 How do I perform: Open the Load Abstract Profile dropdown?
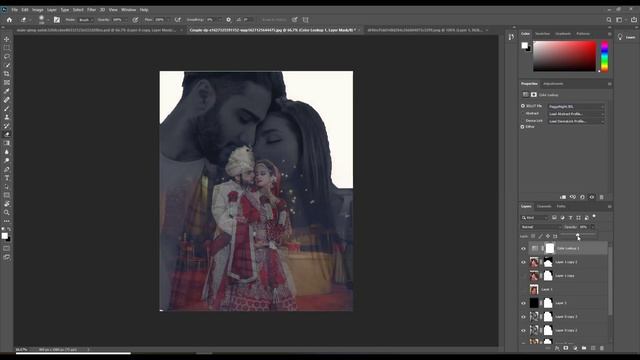point(576,114)
